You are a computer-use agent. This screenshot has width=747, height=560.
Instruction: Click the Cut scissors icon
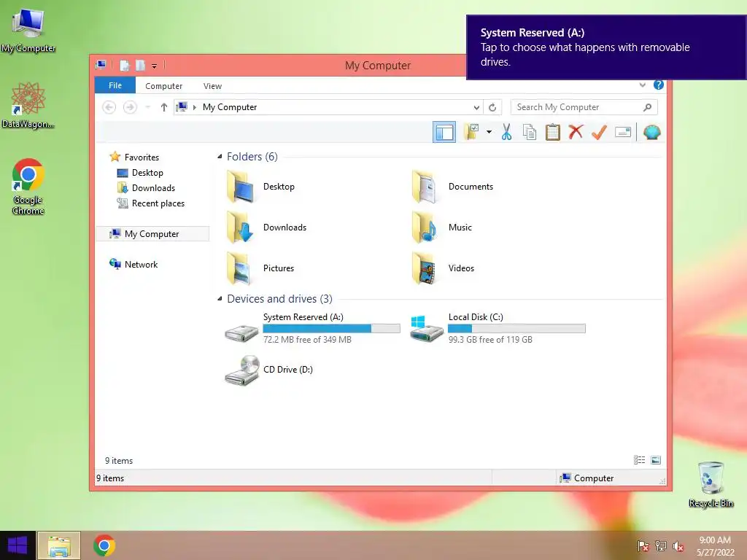[506, 132]
